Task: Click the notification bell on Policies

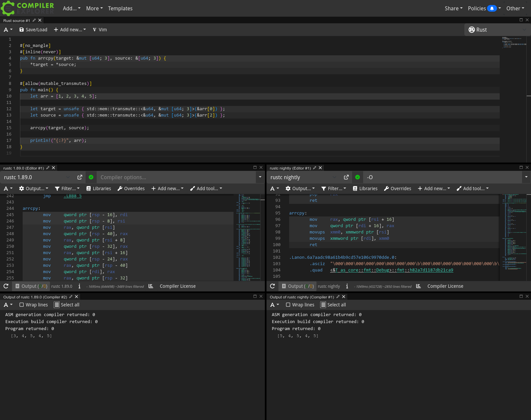Action: click(492, 8)
